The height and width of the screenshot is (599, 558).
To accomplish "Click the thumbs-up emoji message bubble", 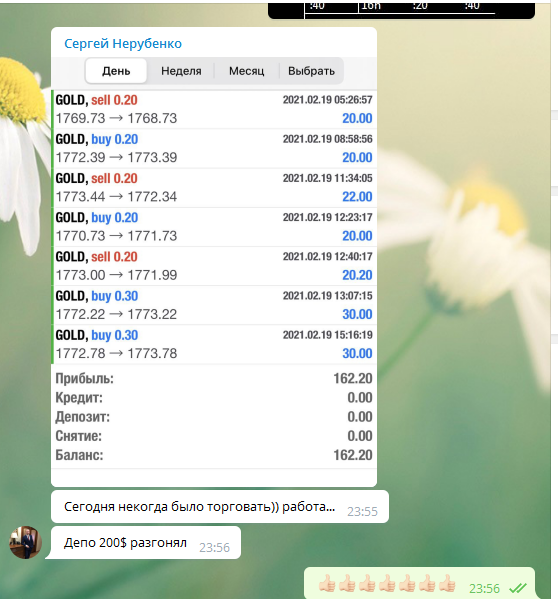I will [x=419, y=584].
